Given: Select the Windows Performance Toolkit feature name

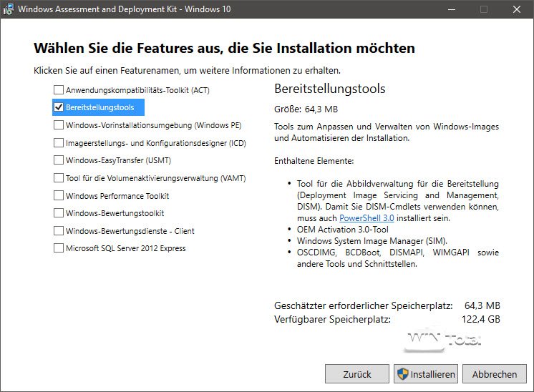Looking at the screenshot, I should coord(117,196).
